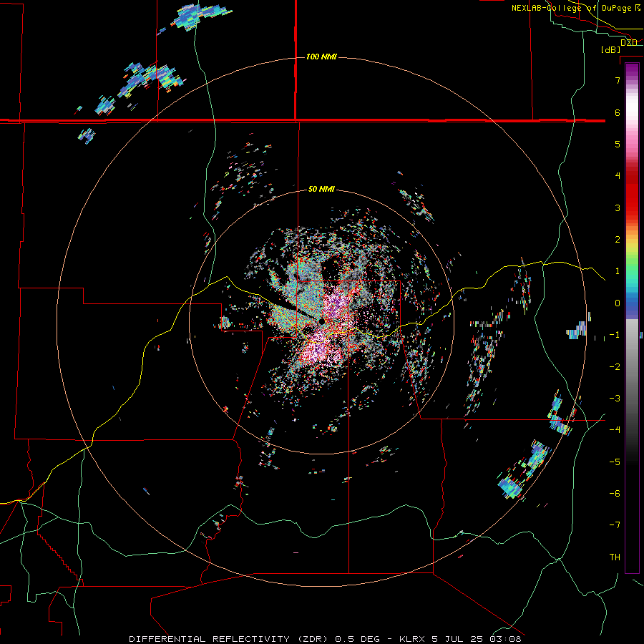
Task: Click the -2 value on dB scale
Action: click(x=615, y=367)
